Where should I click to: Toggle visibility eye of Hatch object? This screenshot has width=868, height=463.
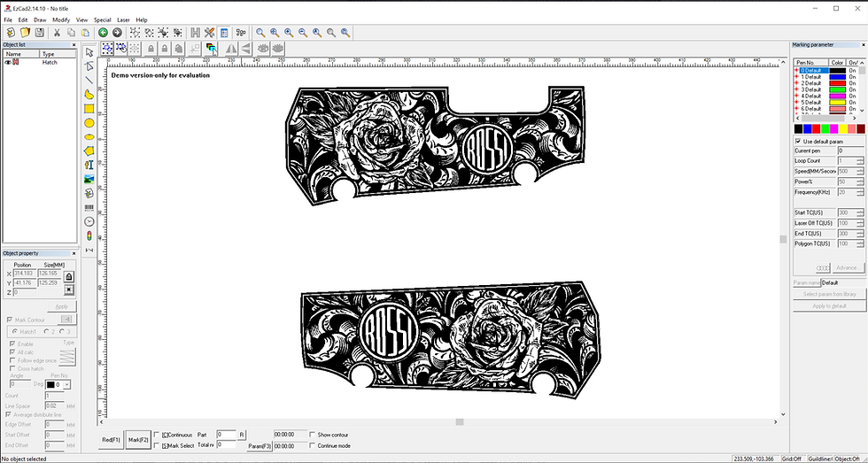pos(8,63)
